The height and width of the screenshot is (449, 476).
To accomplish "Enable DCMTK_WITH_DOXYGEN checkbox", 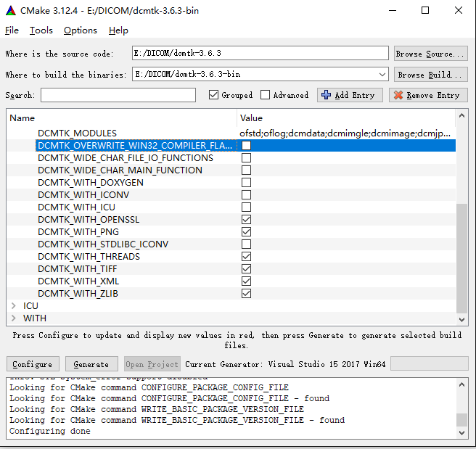I will click(x=246, y=183).
